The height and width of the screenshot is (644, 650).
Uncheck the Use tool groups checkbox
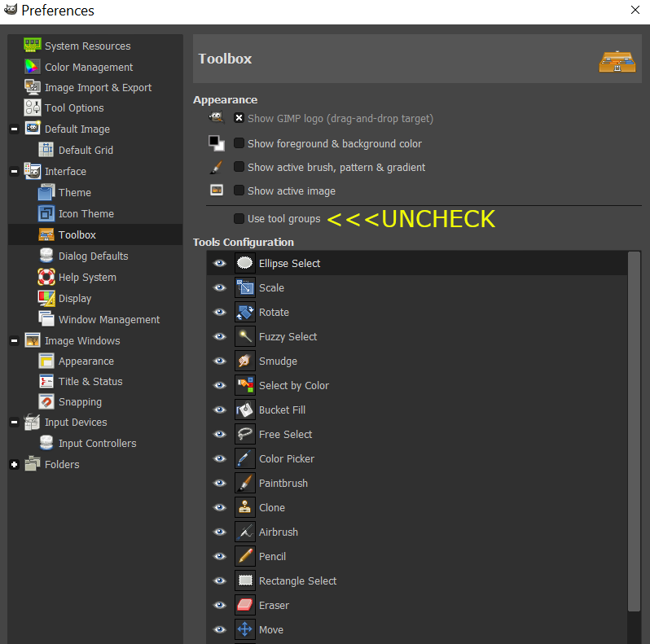click(239, 218)
